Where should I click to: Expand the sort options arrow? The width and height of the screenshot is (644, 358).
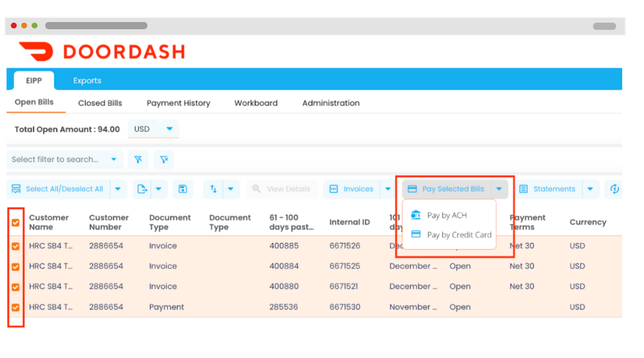pos(231,189)
